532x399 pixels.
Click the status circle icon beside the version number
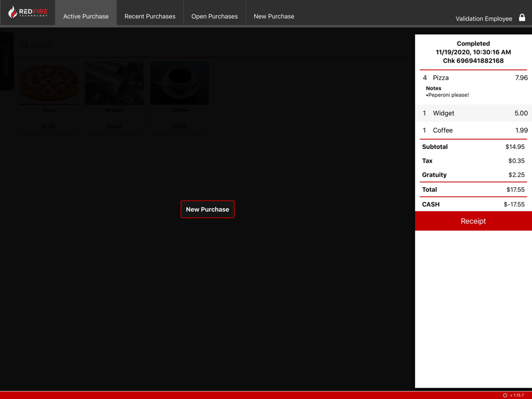[505, 395]
